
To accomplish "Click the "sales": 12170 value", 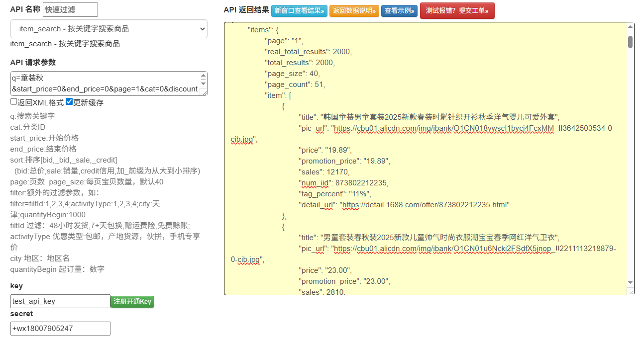I will coord(338,172).
